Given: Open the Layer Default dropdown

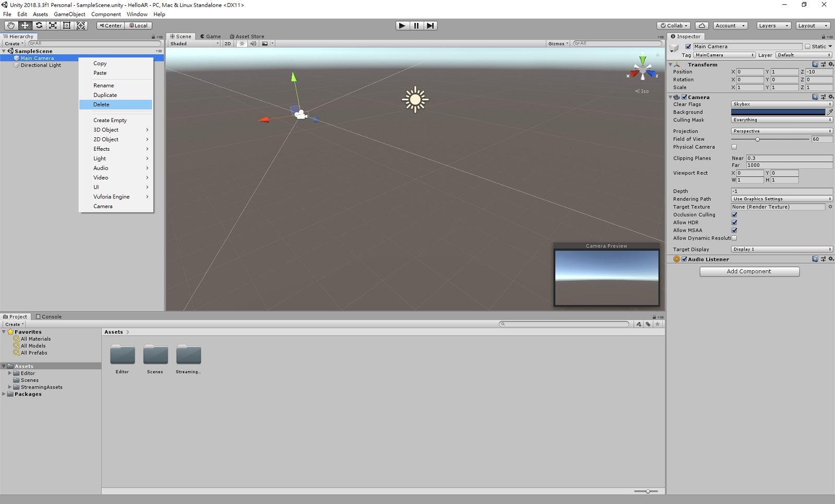Looking at the screenshot, I should (x=804, y=55).
